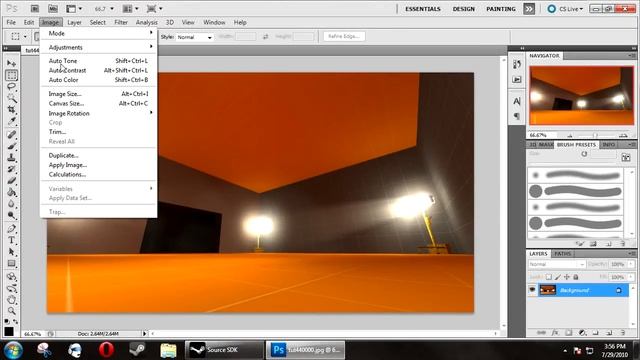Viewport: 640px width, 360px height.
Task: Select the Path Selection tool
Action: pyautogui.click(x=11, y=251)
